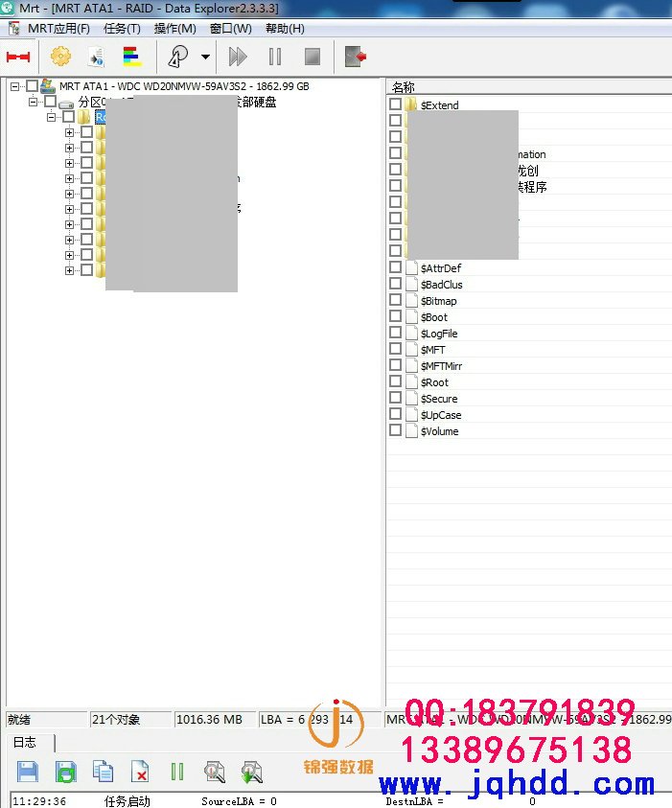
Task: Copy log using the documents icon
Action: [x=104, y=772]
